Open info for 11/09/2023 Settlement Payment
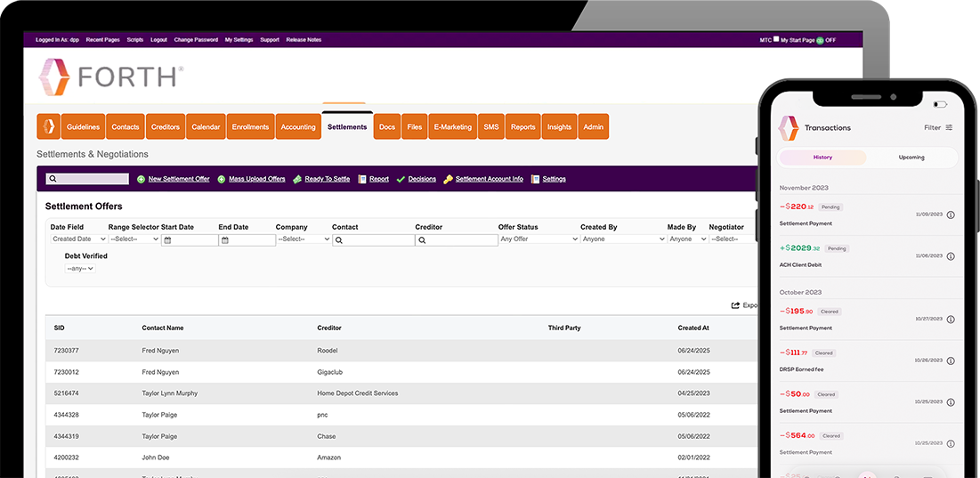The width and height of the screenshot is (980, 478). (x=951, y=215)
